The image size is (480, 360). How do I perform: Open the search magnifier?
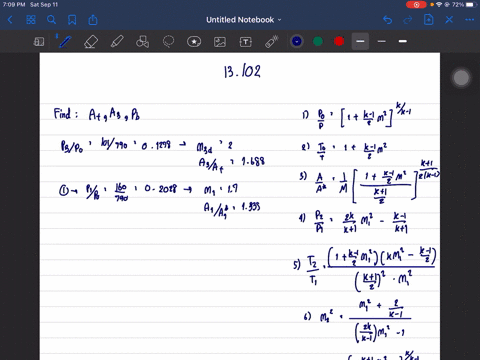point(51,20)
